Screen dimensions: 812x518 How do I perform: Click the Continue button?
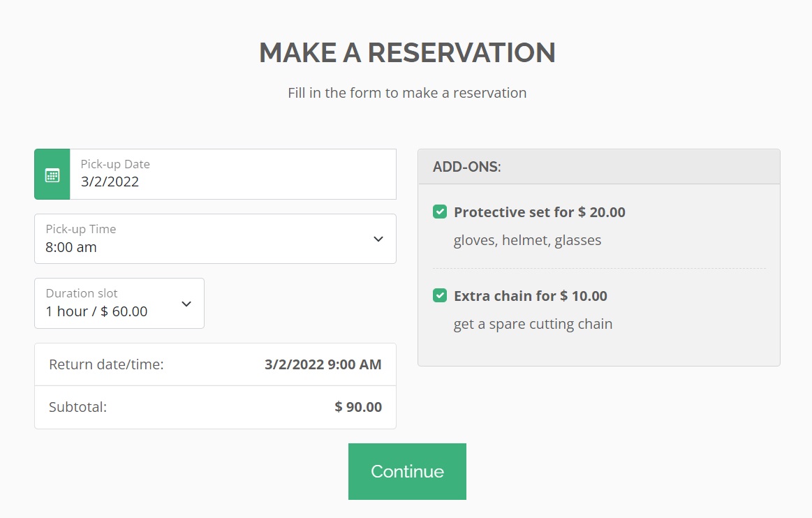408,471
